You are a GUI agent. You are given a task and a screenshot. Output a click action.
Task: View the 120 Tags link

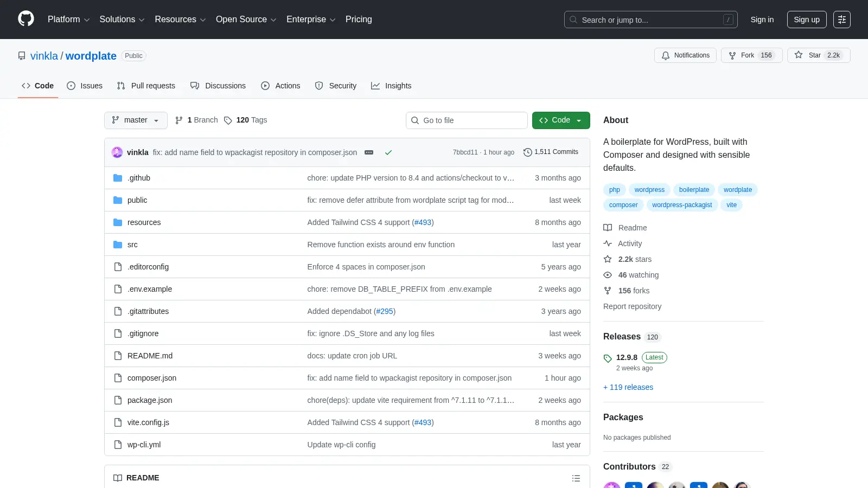(245, 120)
